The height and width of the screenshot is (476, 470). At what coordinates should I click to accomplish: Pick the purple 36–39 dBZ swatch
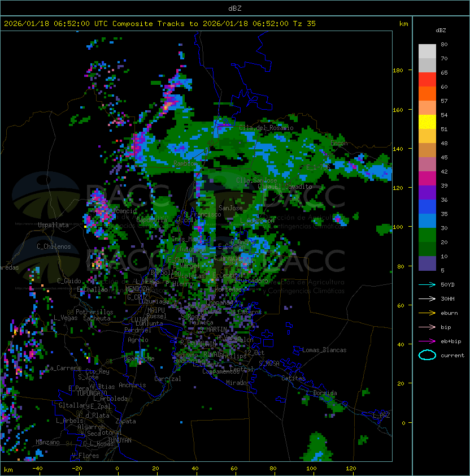[x=427, y=192]
